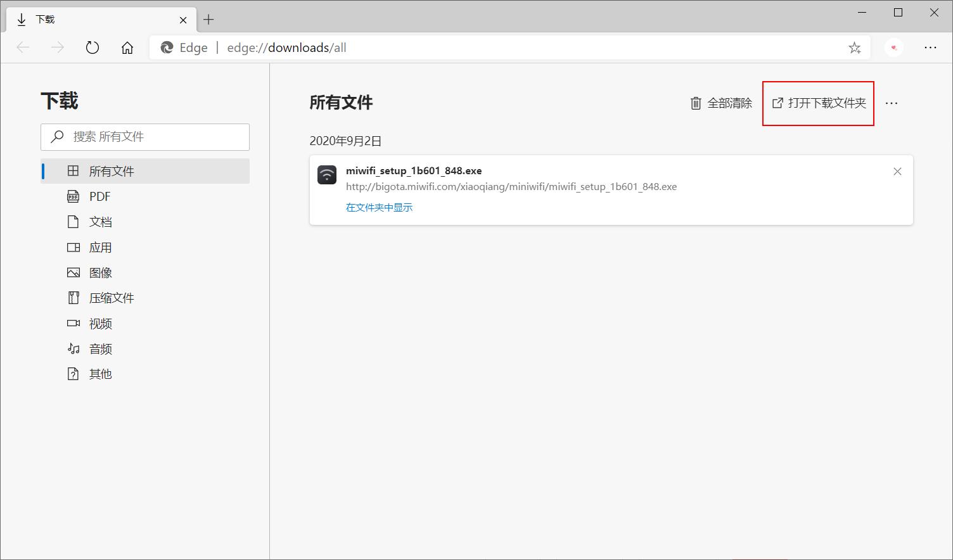Select the PDF category in the sidebar
The image size is (953, 560).
99,196
